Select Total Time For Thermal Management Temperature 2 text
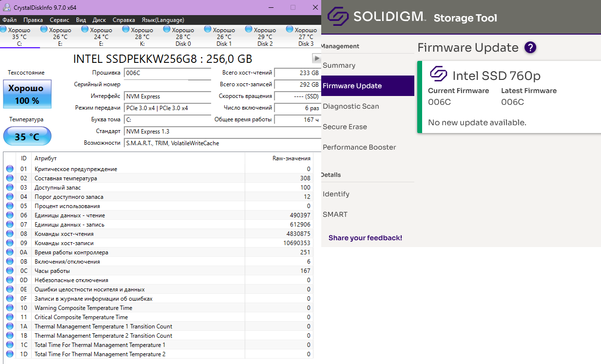This screenshot has height=364, width=601. click(x=100, y=354)
